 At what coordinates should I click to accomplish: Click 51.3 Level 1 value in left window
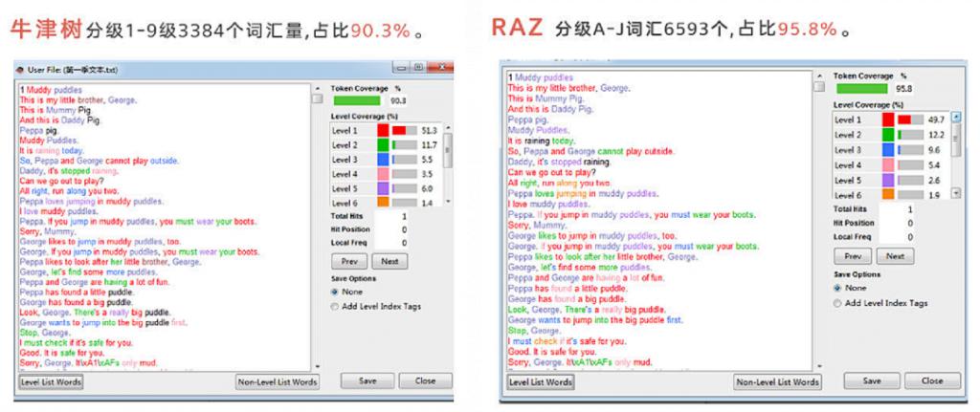(x=430, y=130)
